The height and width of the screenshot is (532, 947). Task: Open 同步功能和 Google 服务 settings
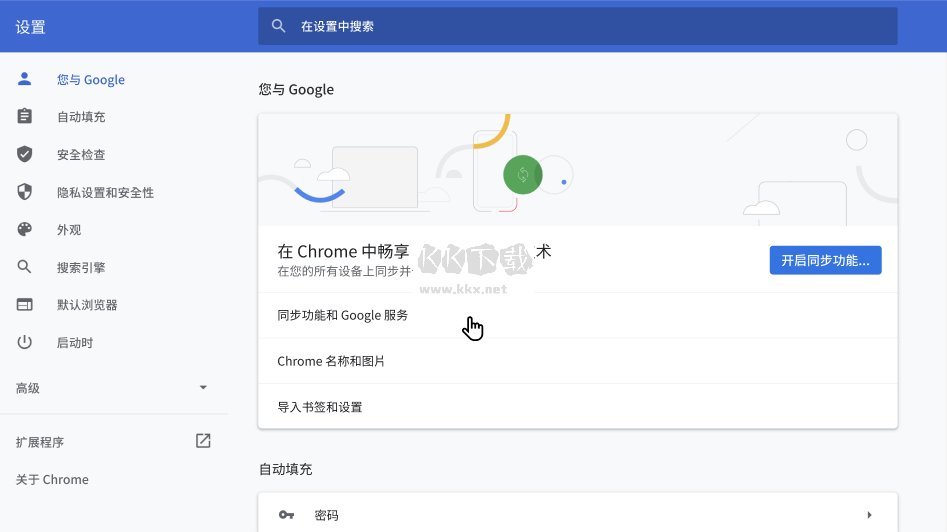[x=343, y=315]
